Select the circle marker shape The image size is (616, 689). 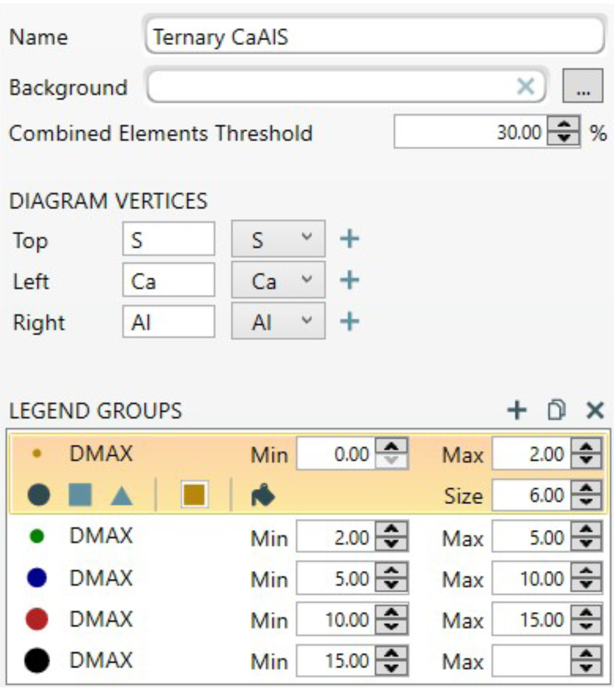38,495
